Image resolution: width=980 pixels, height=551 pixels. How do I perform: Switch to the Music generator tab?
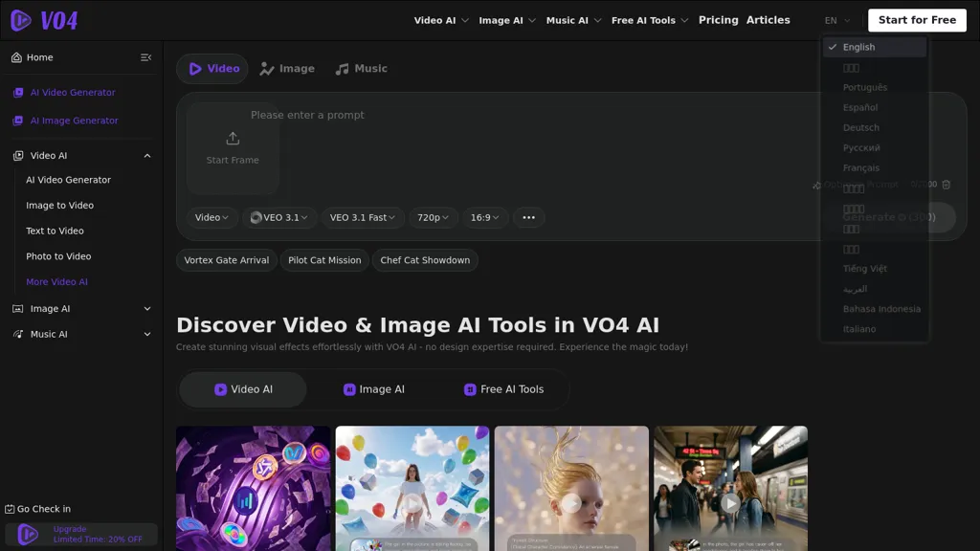click(x=362, y=69)
